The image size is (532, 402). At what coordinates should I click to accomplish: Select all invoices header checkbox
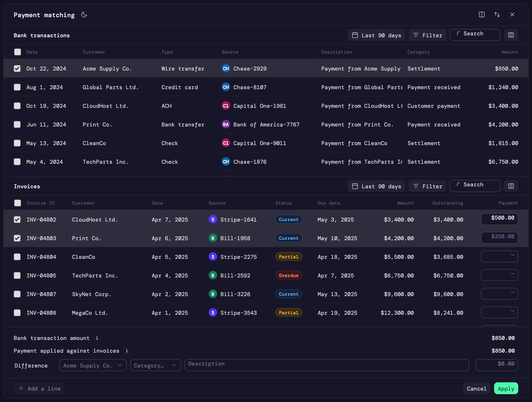[x=18, y=203]
